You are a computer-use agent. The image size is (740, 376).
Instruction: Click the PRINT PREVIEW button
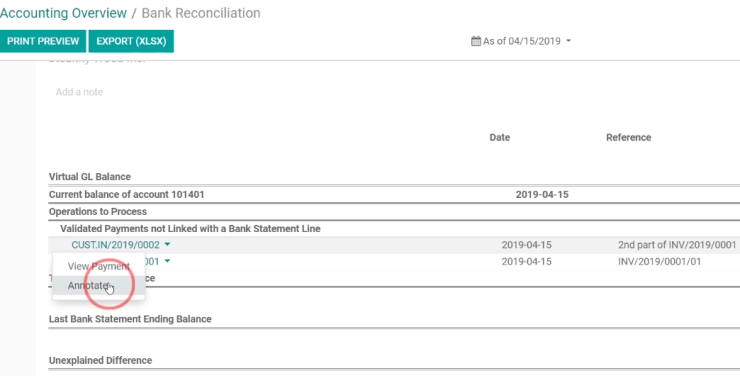click(43, 41)
